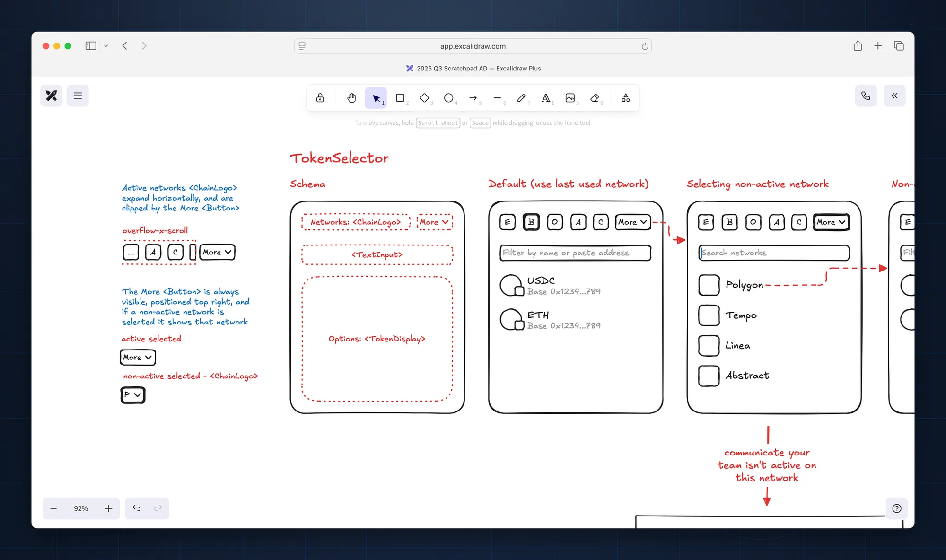Expand the browser sidebar options chevron
The width and height of the screenshot is (946, 560).
coord(106,46)
